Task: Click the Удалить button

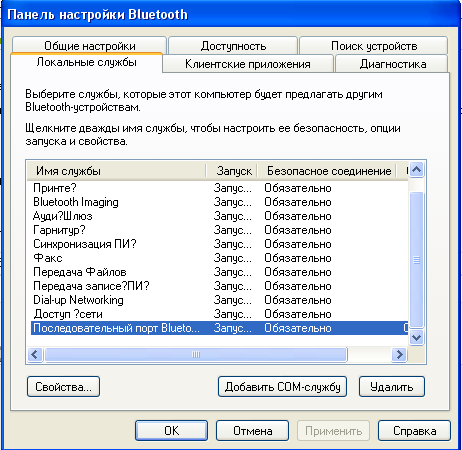Action: tap(392, 387)
